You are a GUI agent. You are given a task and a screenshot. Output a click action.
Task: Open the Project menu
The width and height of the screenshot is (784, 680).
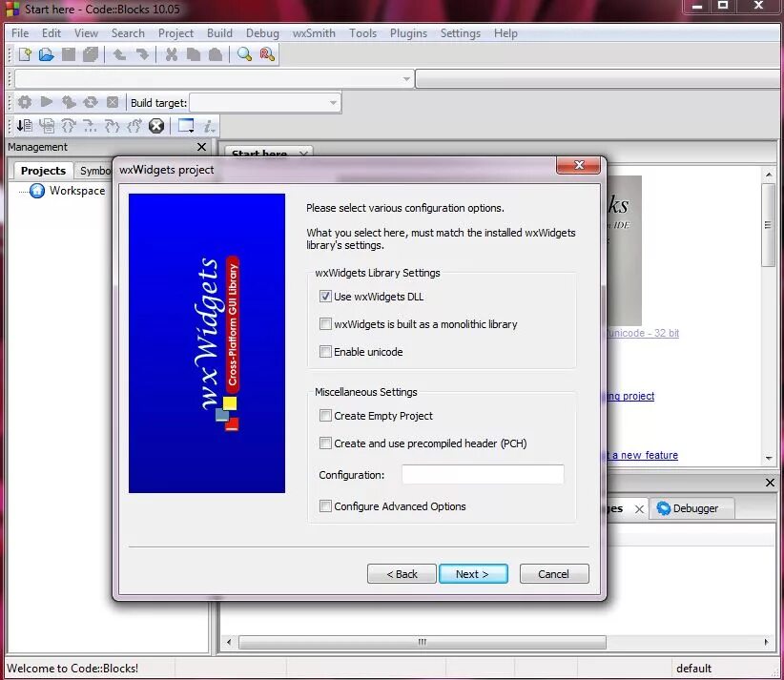click(x=175, y=33)
